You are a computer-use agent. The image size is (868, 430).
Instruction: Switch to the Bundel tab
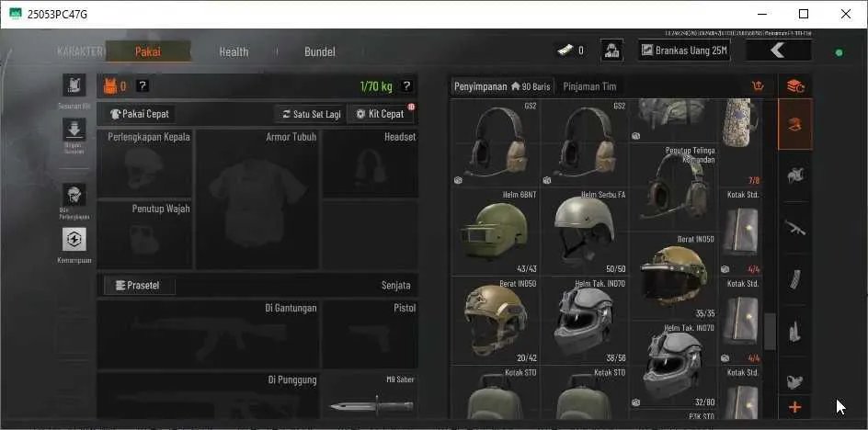tap(319, 51)
